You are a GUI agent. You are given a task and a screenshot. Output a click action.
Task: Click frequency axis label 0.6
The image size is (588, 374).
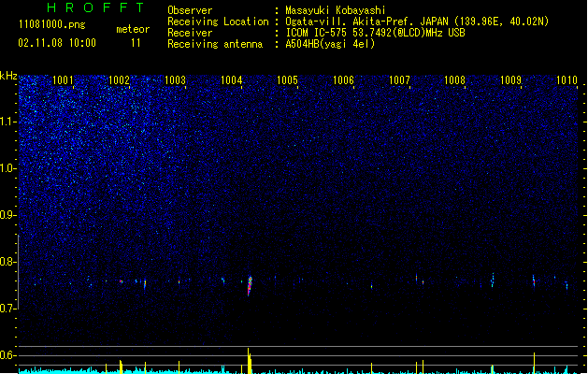coord(7,355)
